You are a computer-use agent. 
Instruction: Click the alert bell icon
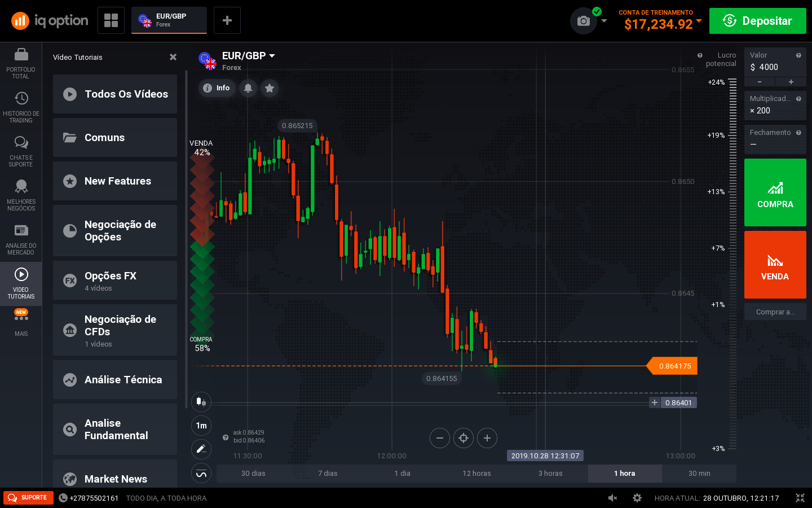click(x=248, y=88)
